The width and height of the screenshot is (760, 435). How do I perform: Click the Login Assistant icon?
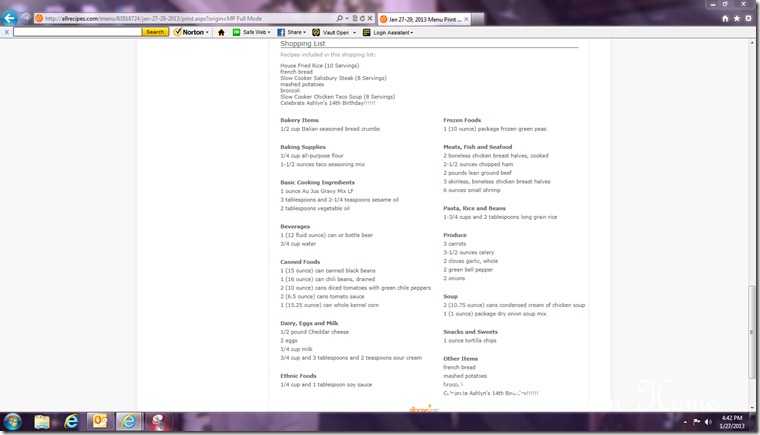point(366,32)
